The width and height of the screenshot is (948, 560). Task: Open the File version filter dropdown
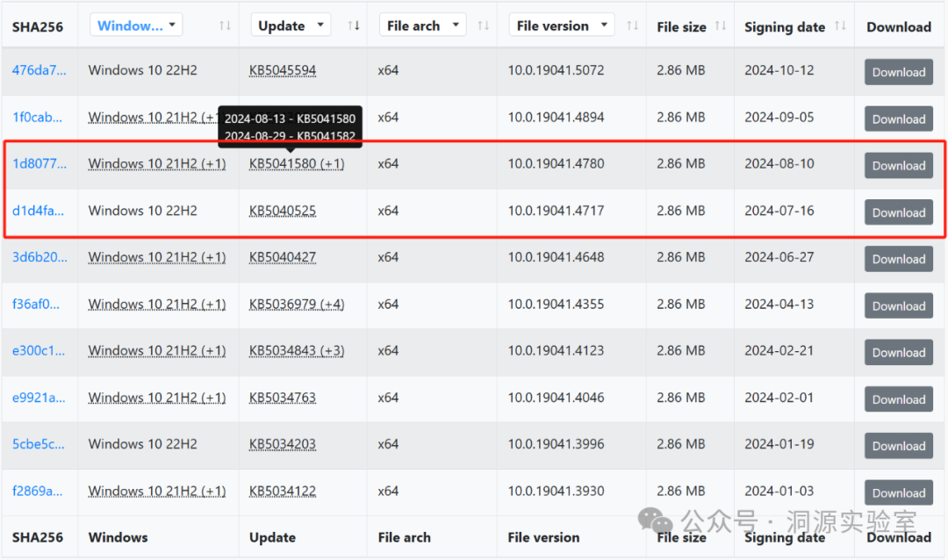click(562, 25)
